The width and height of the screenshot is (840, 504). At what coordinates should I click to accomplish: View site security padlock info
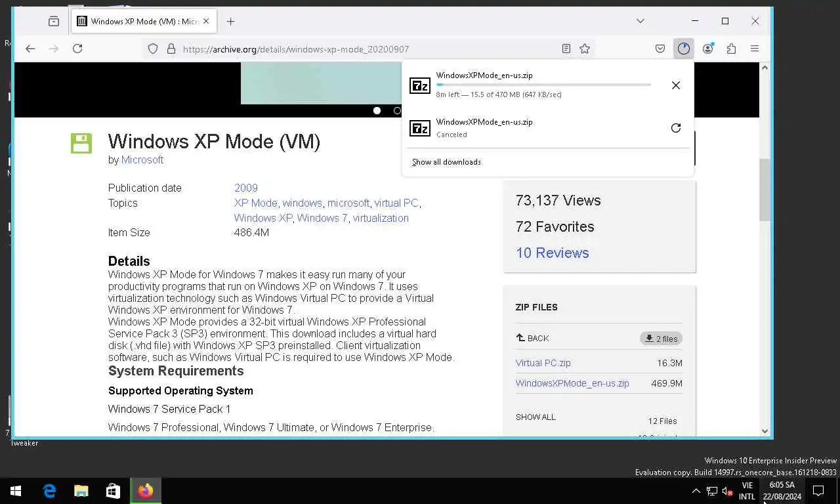pyautogui.click(x=171, y=49)
